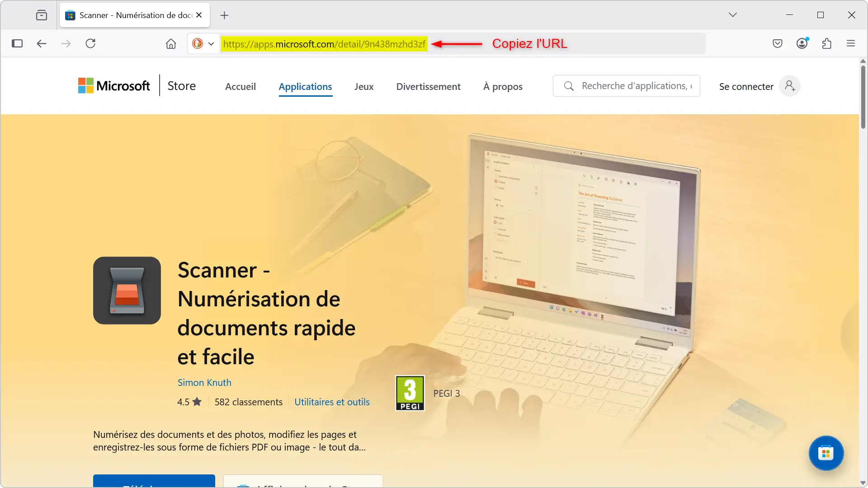Open the Firefox View recent browsing icon
The width and height of the screenshot is (868, 488).
pos(42,15)
